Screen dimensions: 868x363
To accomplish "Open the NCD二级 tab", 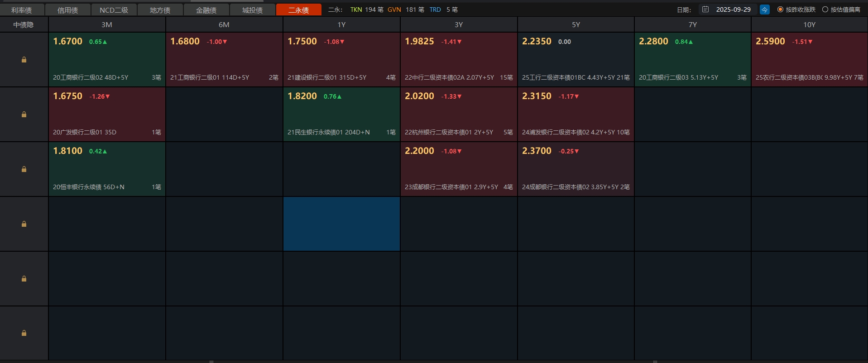I will (x=114, y=10).
